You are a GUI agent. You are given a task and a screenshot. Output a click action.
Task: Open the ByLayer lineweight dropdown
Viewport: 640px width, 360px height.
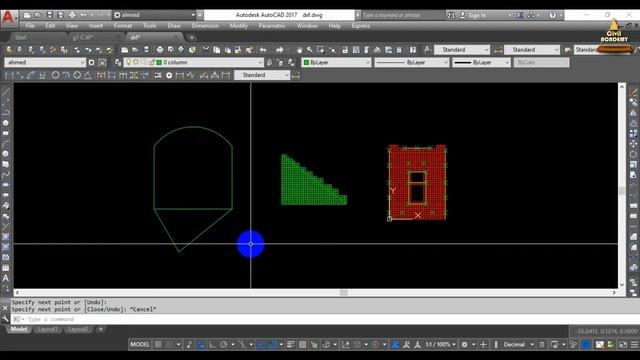pyautogui.click(x=481, y=62)
